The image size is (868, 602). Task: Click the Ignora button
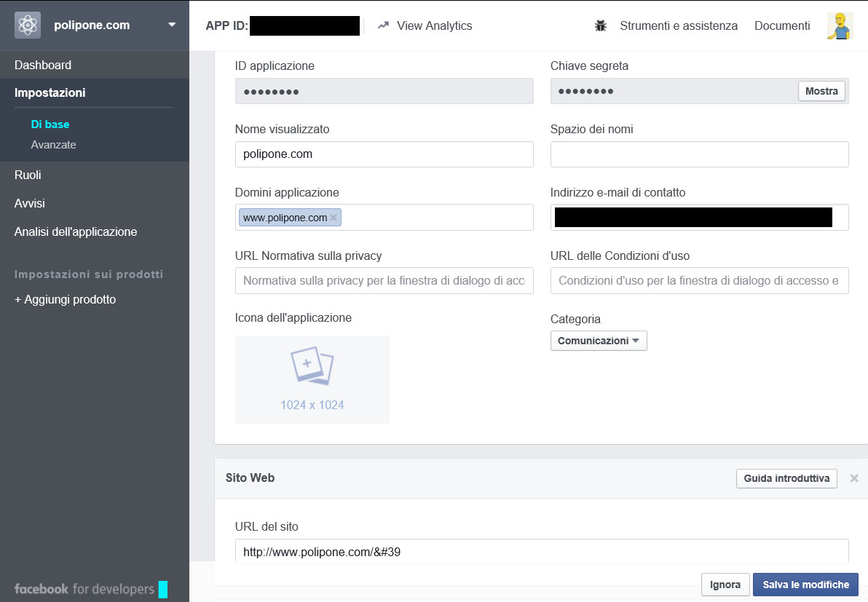(x=725, y=585)
